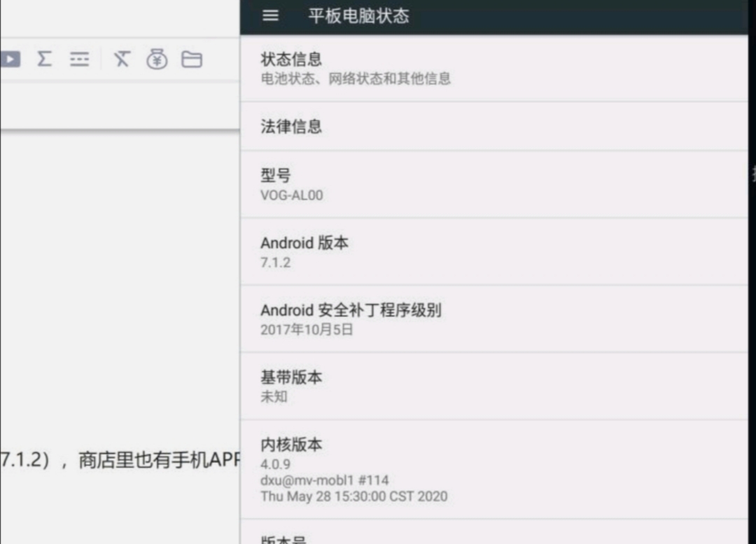
Task: Tap the 基带版本 未知 entry
Action: point(490,386)
